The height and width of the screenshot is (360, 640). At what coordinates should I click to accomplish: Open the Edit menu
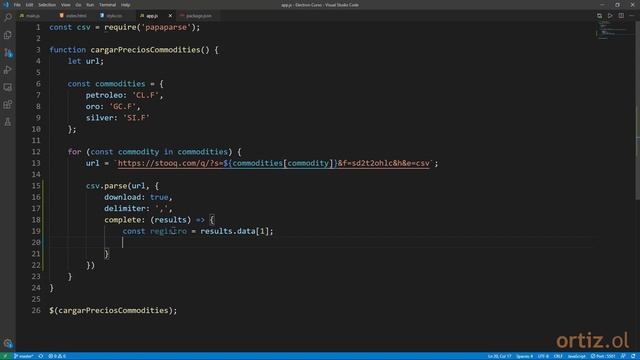[29, 5]
